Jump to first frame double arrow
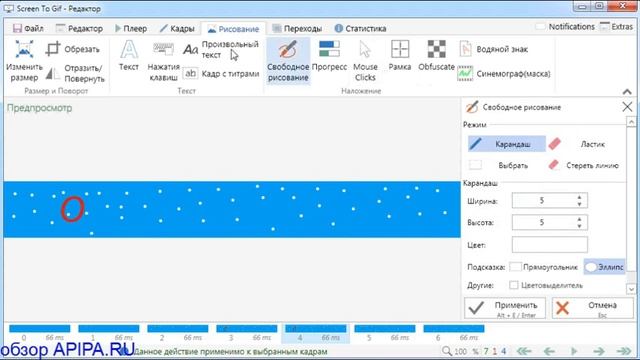This screenshot has height=360, width=640. click(524, 351)
